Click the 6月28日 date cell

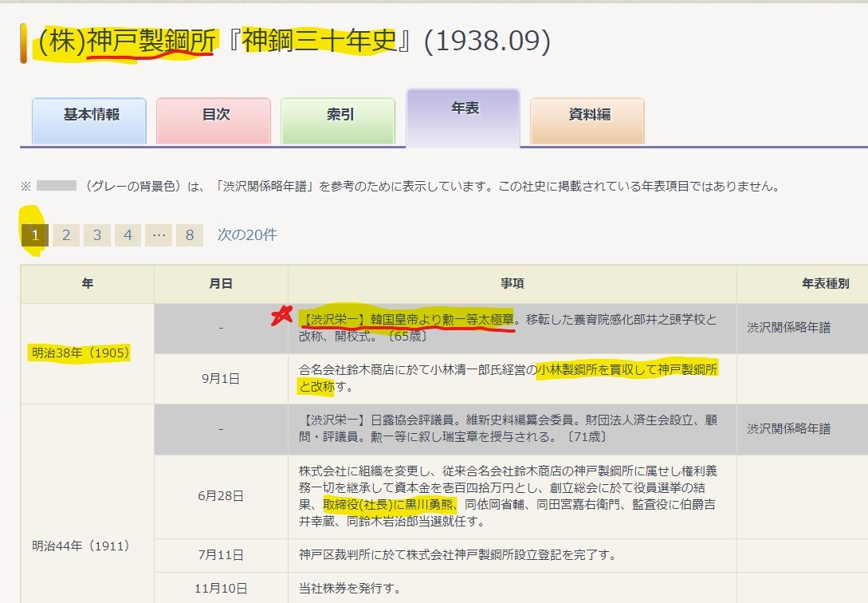tap(221, 496)
